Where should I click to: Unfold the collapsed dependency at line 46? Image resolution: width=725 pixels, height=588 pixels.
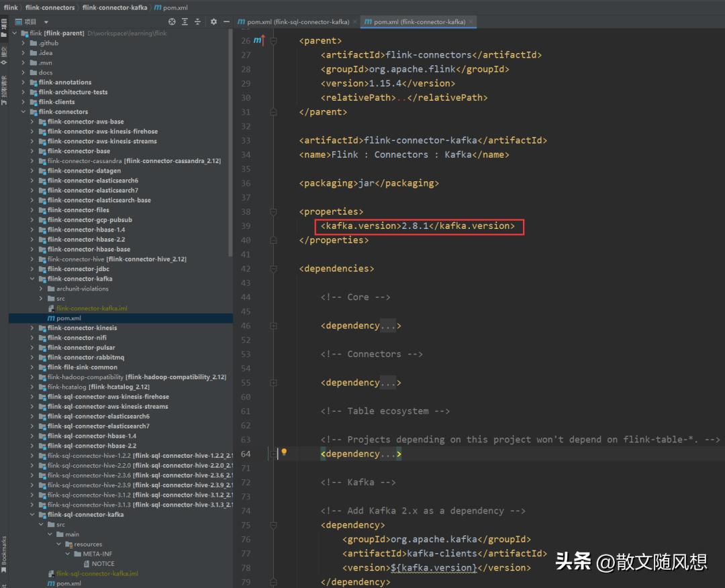[x=273, y=326]
